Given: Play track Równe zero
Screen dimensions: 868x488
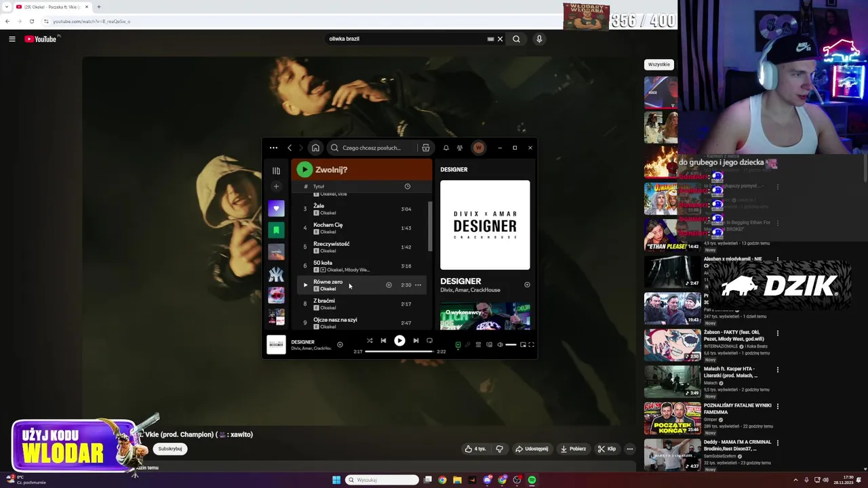Looking at the screenshot, I should 305,285.
